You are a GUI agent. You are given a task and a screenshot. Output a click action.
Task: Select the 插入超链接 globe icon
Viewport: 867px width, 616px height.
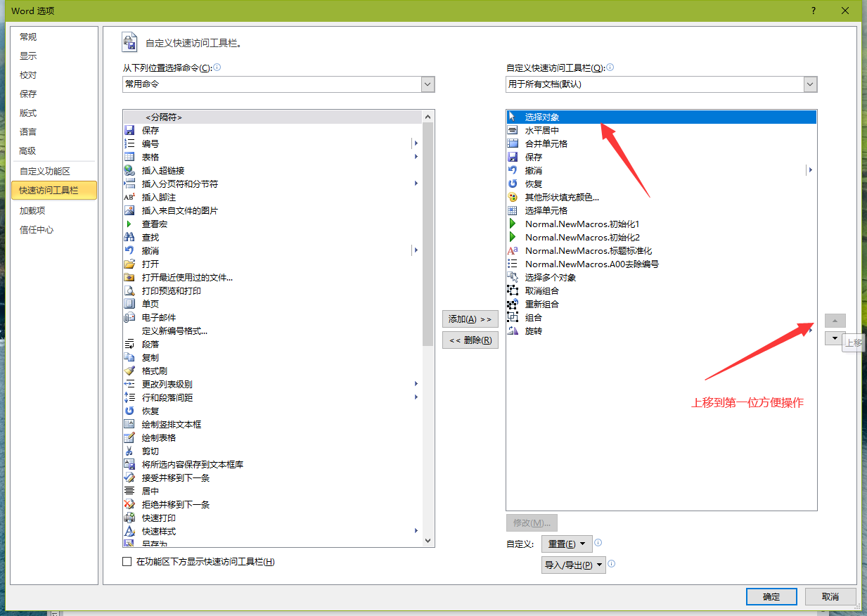tap(129, 170)
